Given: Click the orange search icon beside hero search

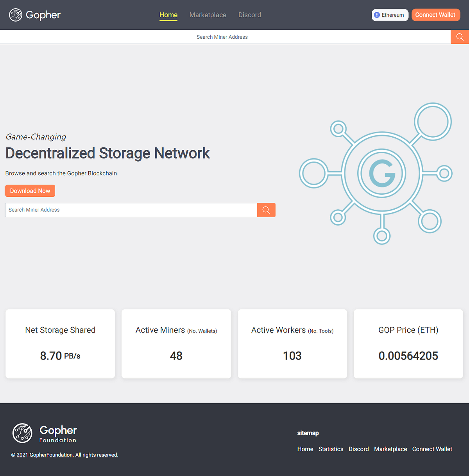Looking at the screenshot, I should pos(266,210).
